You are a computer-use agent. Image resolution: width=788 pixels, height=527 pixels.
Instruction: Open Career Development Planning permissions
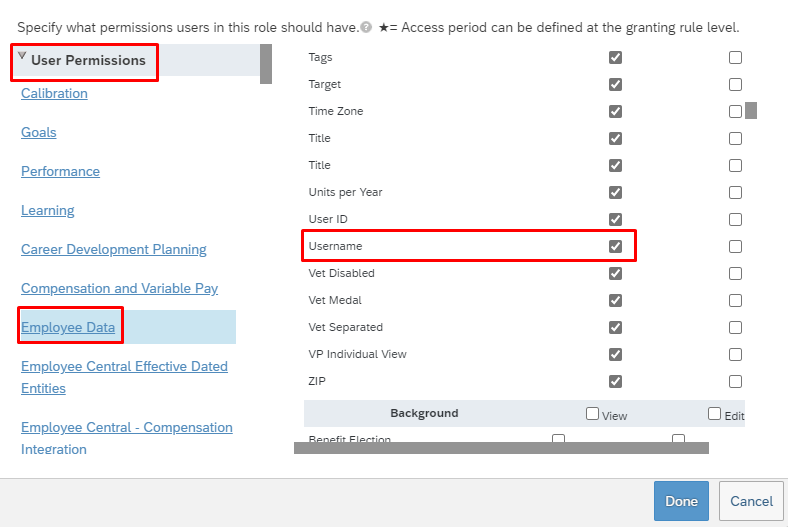(114, 249)
